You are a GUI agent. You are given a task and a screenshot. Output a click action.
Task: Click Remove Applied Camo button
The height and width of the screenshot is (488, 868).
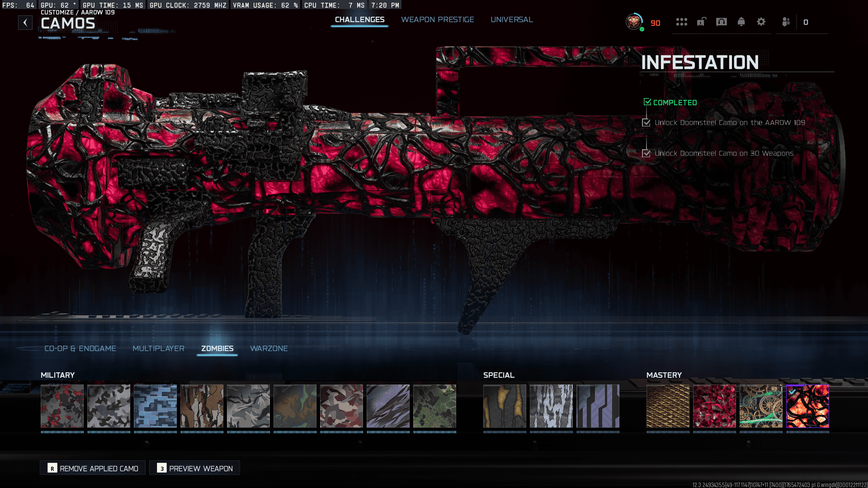93,468
